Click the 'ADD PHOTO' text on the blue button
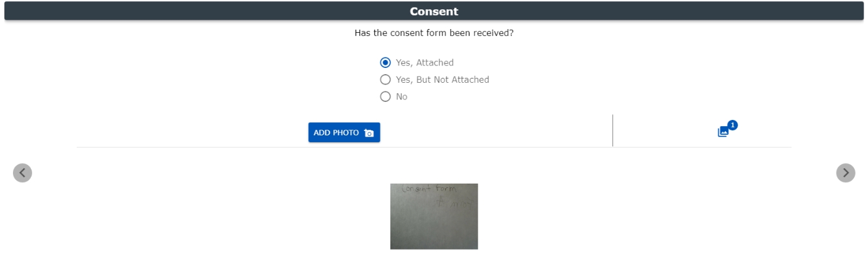The height and width of the screenshot is (254, 868). tap(336, 133)
